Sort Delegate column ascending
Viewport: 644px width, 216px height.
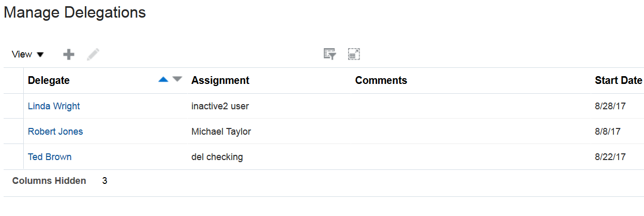tap(163, 80)
